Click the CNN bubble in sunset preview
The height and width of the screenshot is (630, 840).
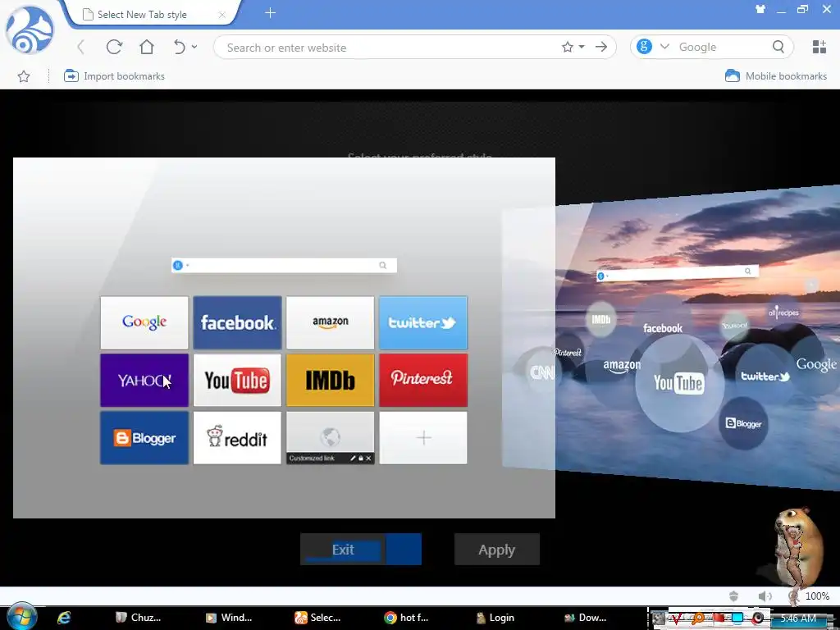(x=541, y=372)
